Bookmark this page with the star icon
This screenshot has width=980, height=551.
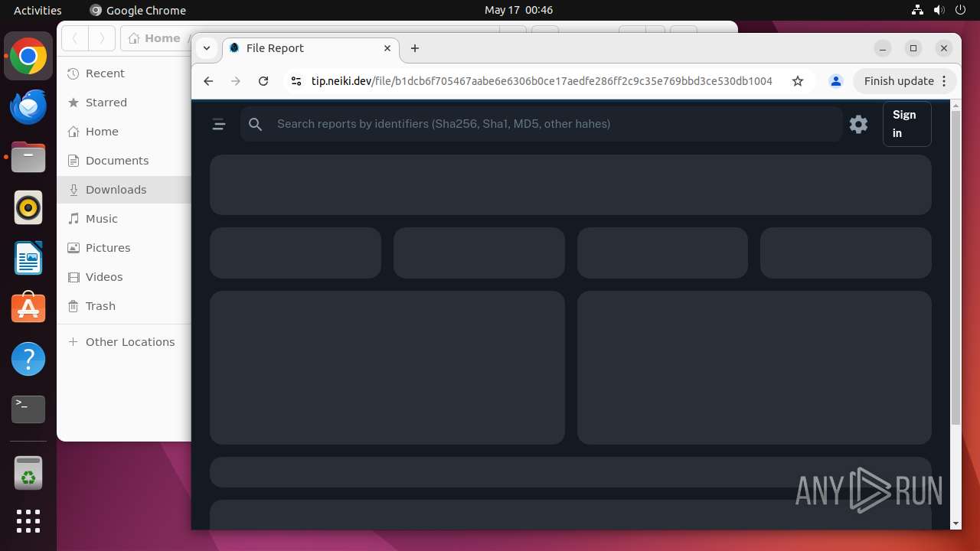798,81
